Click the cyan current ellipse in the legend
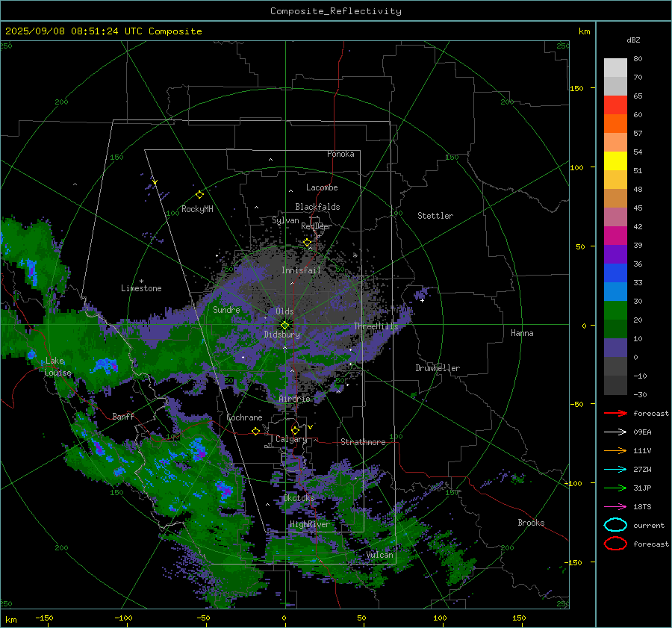This screenshot has width=672, height=628. tap(615, 525)
